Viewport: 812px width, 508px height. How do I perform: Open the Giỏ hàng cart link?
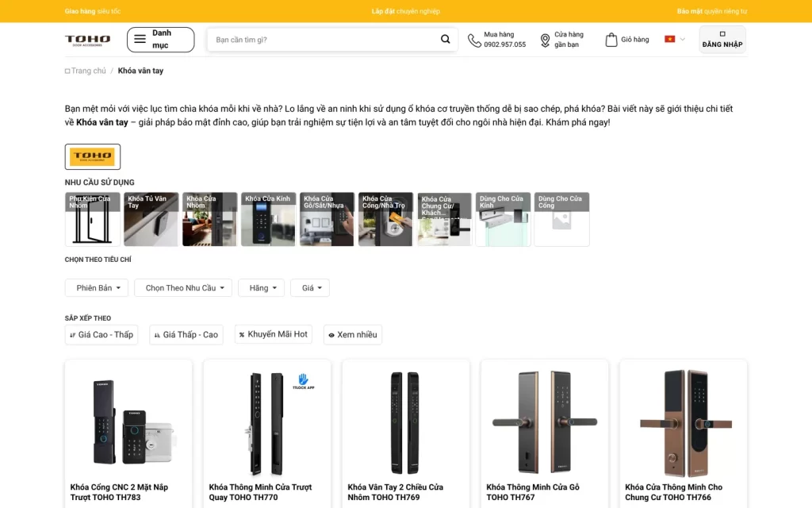(x=635, y=40)
